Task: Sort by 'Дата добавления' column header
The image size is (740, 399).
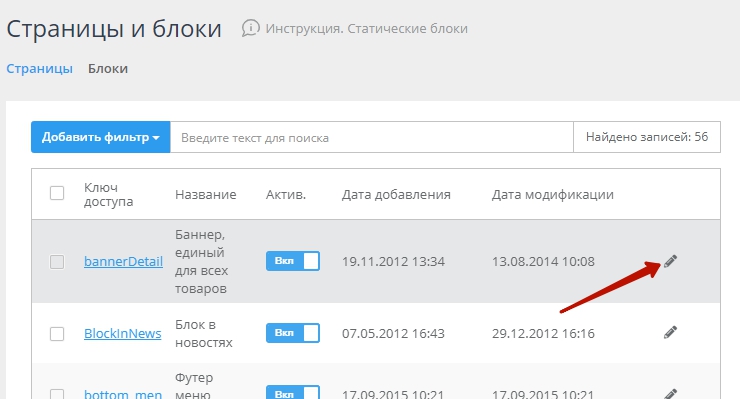Action: coord(396,195)
